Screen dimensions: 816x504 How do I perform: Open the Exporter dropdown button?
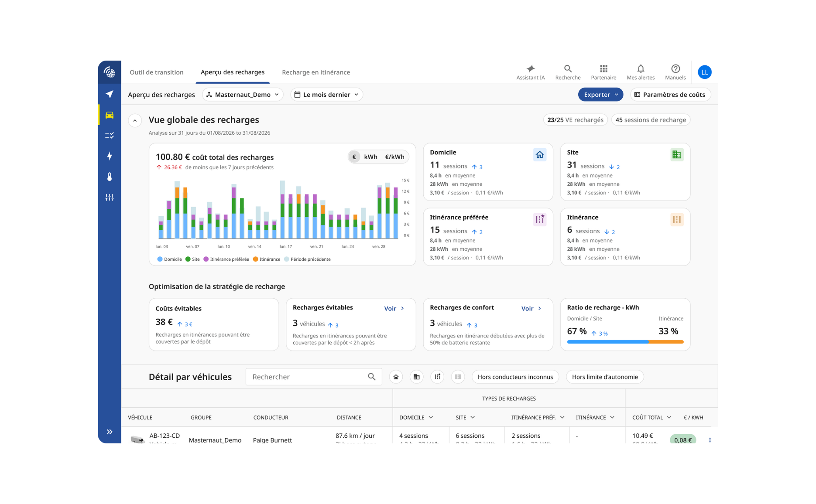click(x=600, y=95)
